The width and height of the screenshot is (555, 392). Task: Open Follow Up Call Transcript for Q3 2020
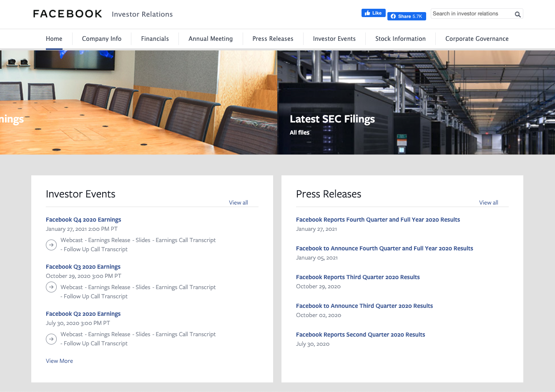[95, 296]
